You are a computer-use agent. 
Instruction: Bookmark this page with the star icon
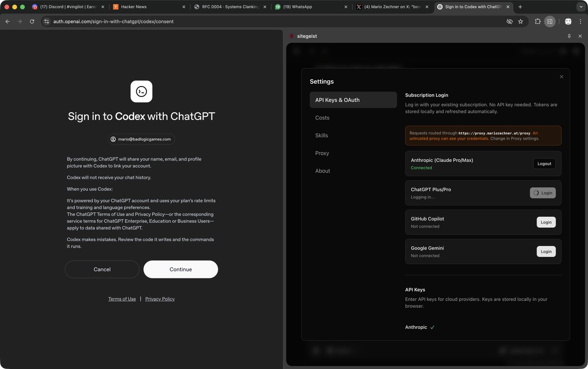point(520,22)
